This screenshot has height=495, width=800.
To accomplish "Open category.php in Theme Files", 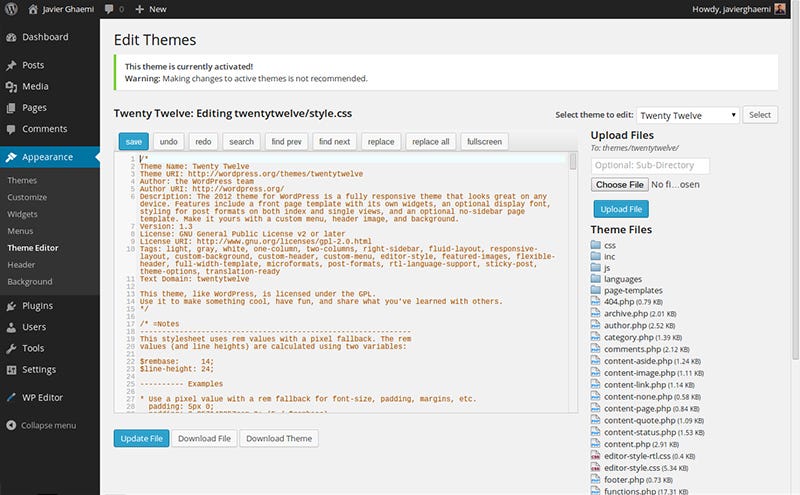I will 629,337.
